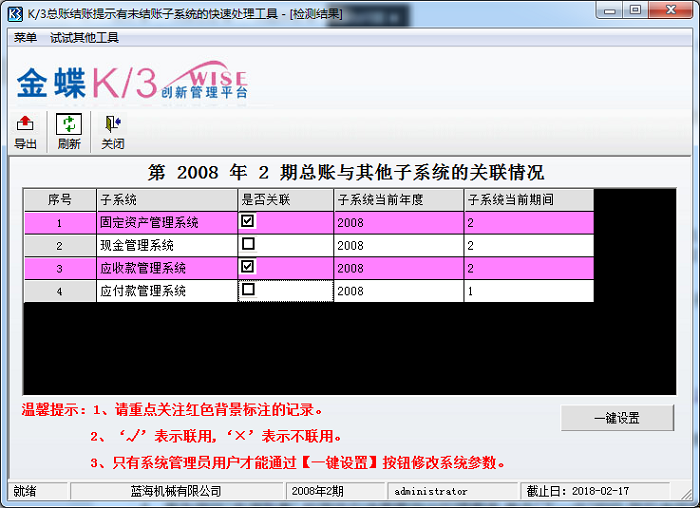The image size is (700, 508).
Task: Check the 现金管理系统 association checkbox
Action: [248, 244]
